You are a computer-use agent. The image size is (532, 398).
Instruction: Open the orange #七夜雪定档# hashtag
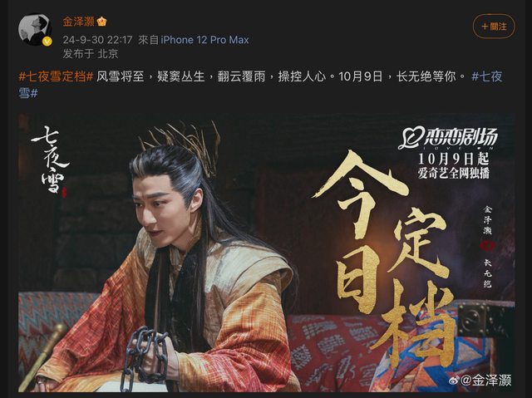[56, 76]
